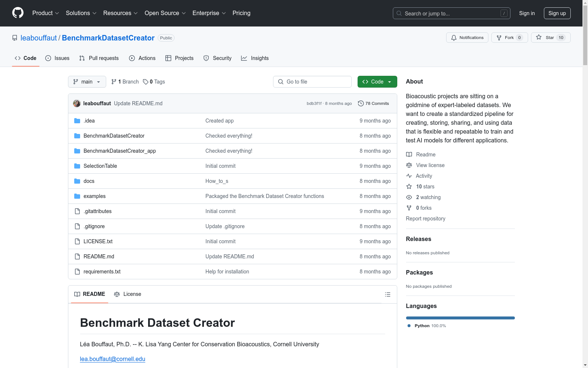
Task: Click the Sign up button
Action: pos(557,13)
